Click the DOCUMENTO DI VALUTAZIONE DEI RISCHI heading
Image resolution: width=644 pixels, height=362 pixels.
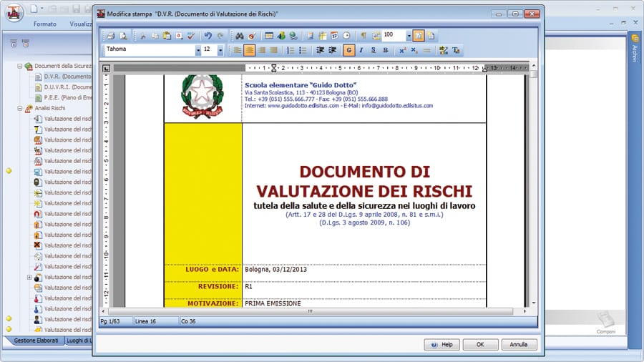[364, 182]
